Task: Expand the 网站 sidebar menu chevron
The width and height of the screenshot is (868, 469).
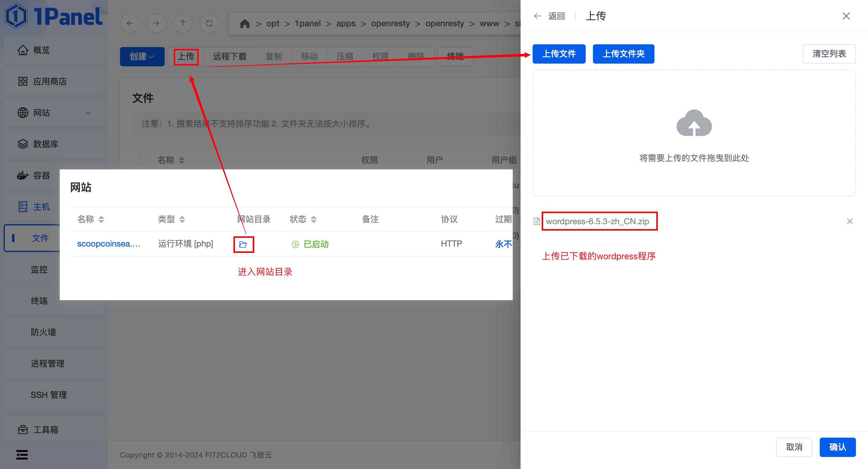Action: [88, 113]
